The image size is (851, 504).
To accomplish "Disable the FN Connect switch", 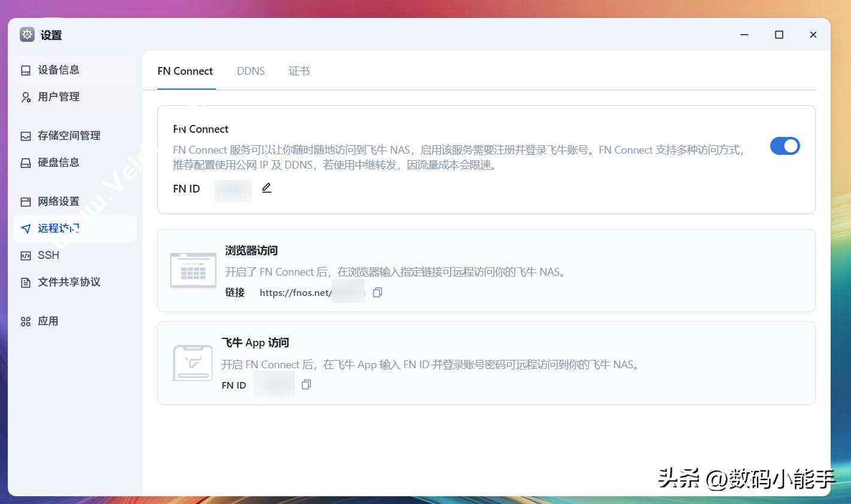I will click(x=785, y=146).
